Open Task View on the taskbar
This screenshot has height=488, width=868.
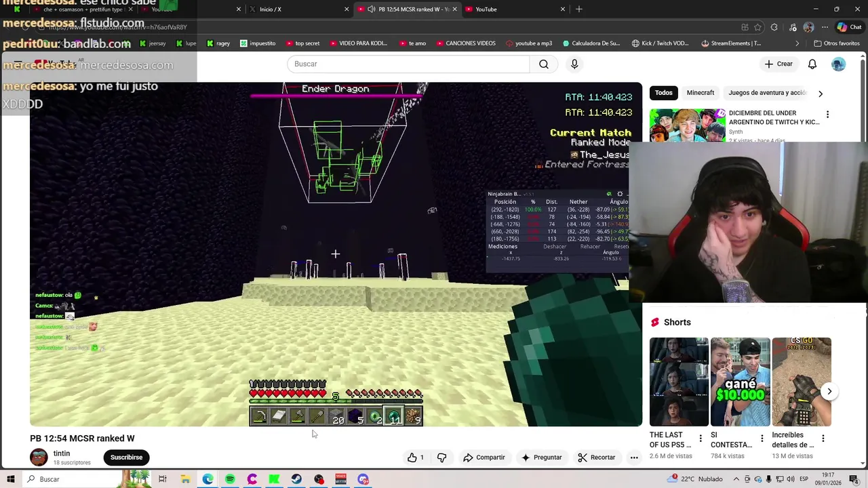(x=163, y=479)
